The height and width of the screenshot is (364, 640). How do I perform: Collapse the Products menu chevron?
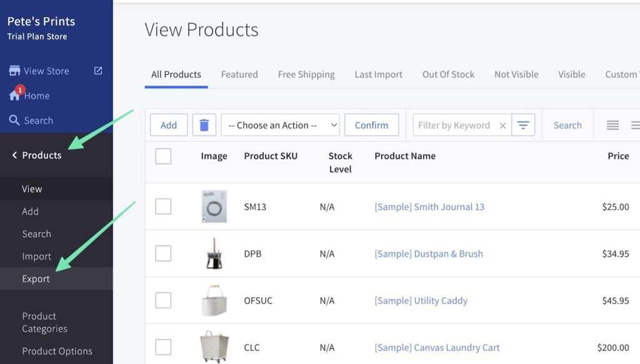14,155
